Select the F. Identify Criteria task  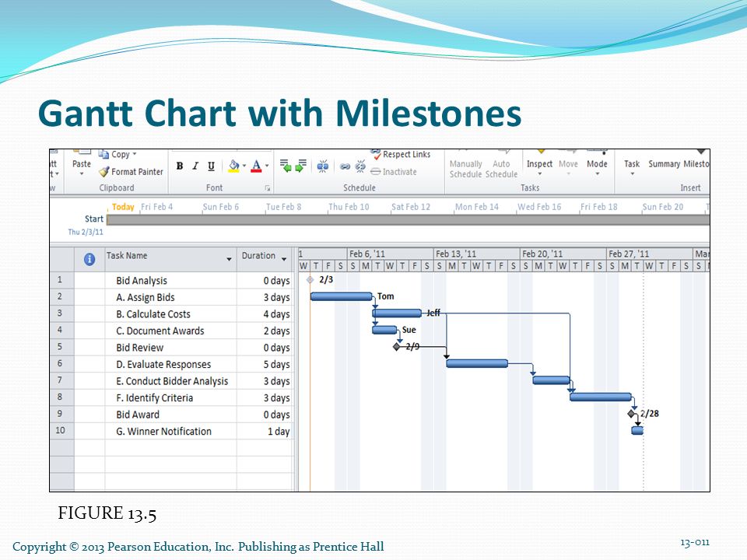(154, 397)
